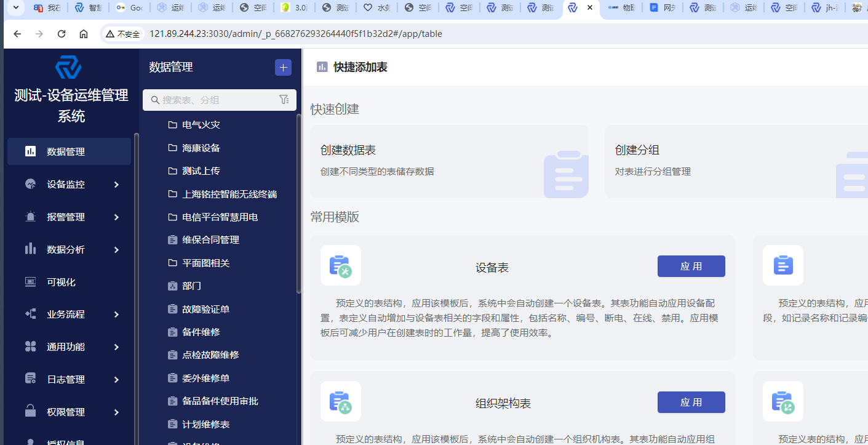
Task: Close the active browser tab
Action: (590, 8)
